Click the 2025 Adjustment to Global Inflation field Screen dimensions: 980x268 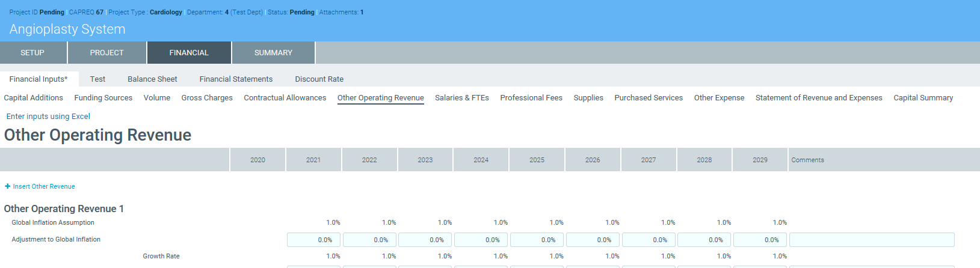coord(537,240)
